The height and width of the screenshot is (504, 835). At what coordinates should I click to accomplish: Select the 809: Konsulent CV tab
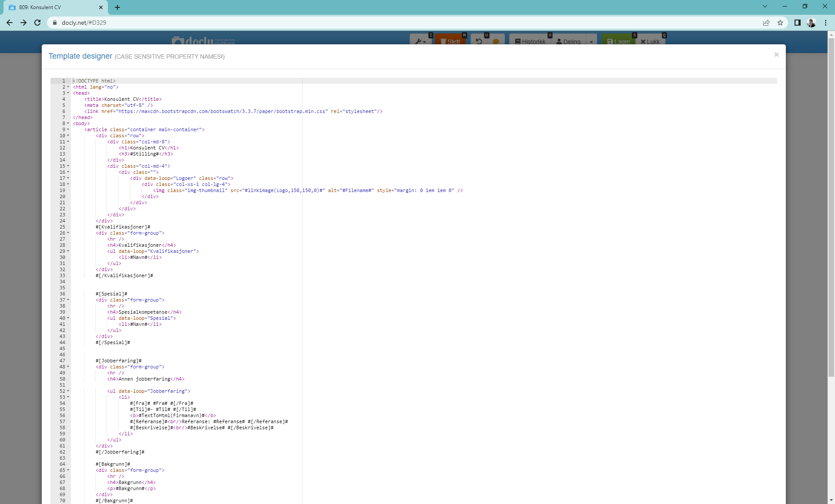(55, 7)
